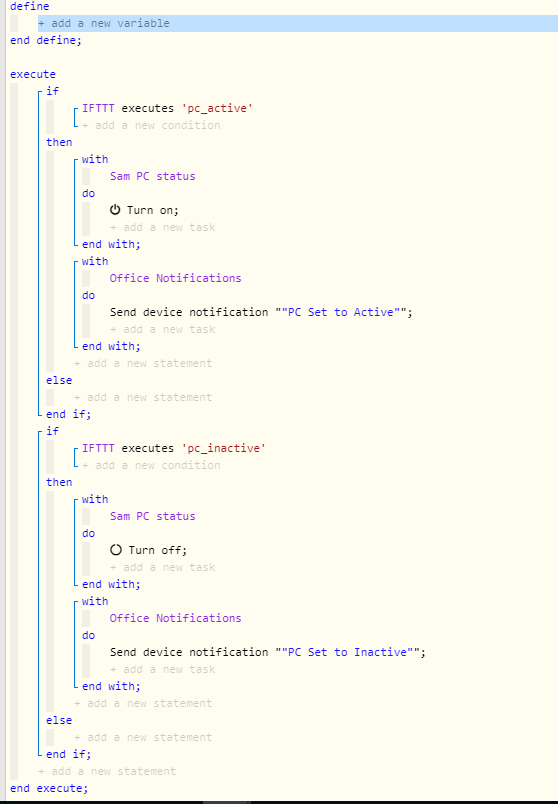The image size is (558, 804).
Task: Add a new condition under pc_inactive
Action: point(151,465)
